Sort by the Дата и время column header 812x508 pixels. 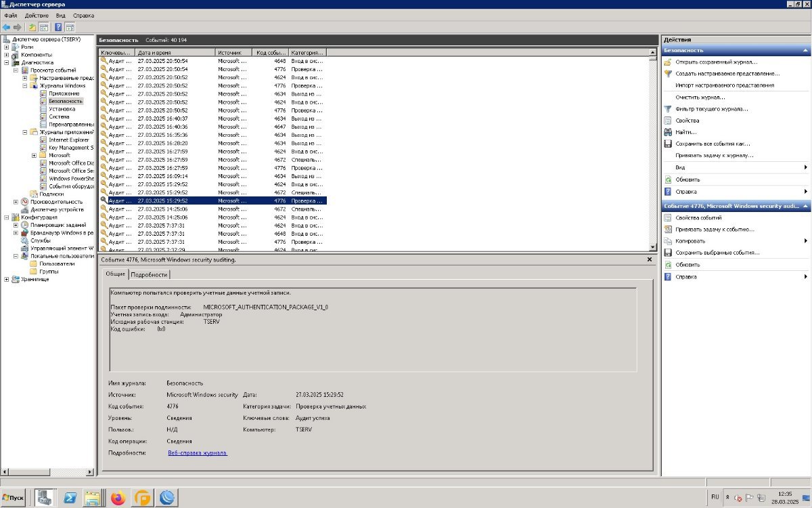tap(175, 52)
